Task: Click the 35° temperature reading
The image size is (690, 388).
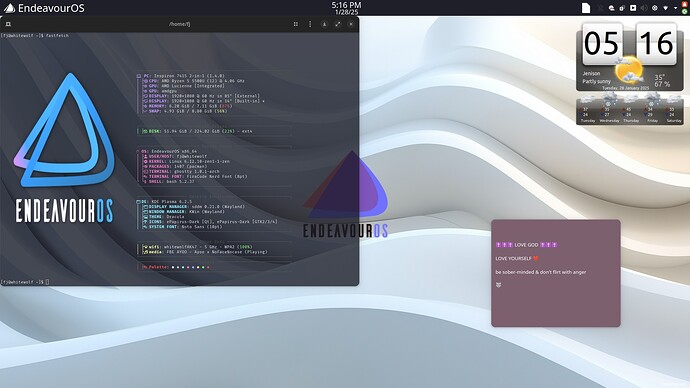Action: point(659,77)
